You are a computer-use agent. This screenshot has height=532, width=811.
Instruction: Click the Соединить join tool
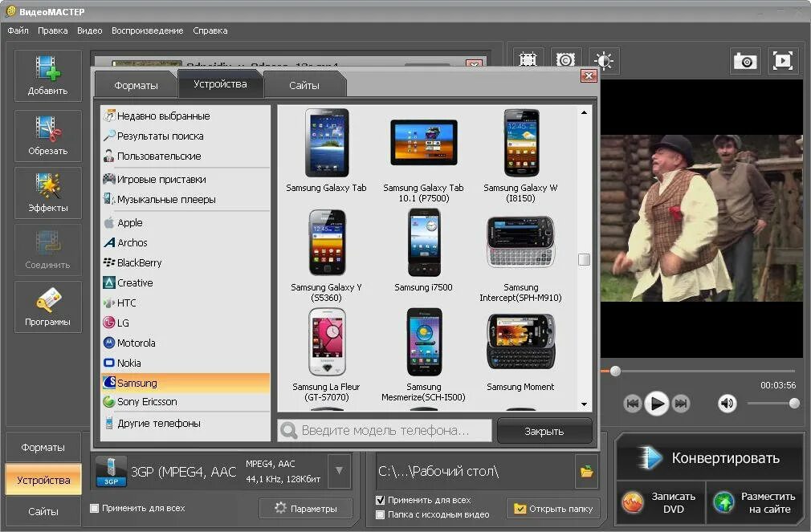[x=47, y=250]
